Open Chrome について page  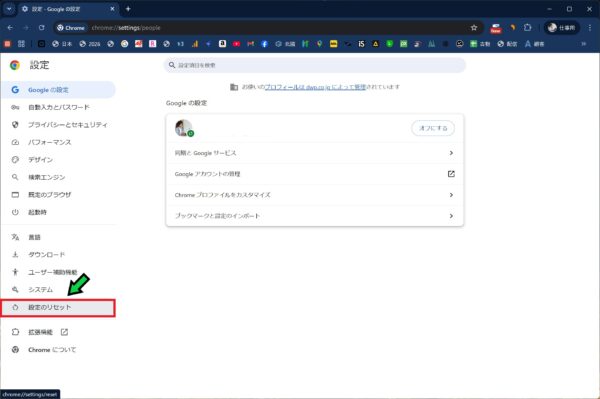click(58, 350)
